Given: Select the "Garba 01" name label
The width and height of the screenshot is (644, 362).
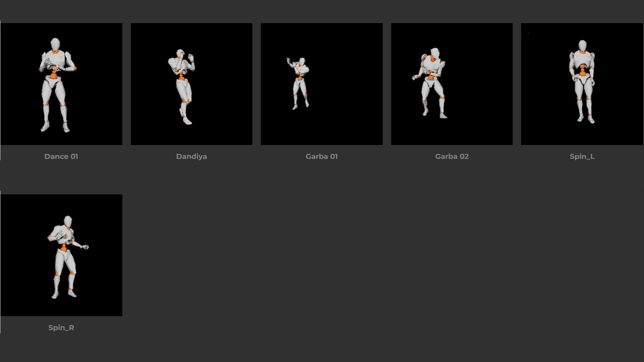Looking at the screenshot, I should pyautogui.click(x=321, y=156).
